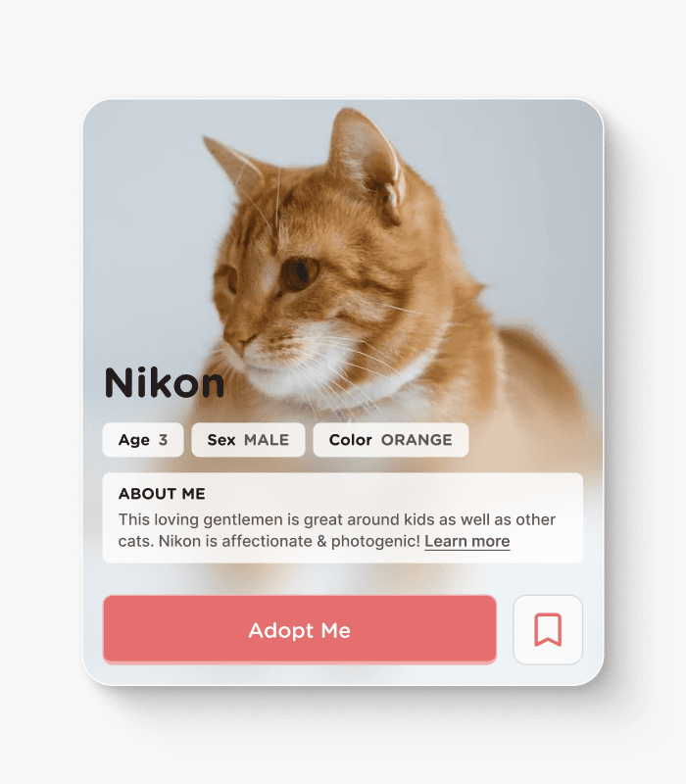Click the Nikon name heading

click(x=164, y=382)
